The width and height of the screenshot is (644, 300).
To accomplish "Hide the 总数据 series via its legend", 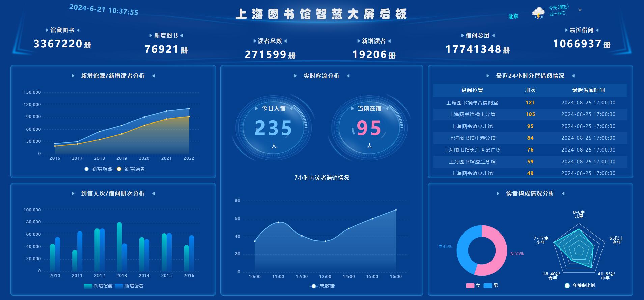I will [322, 286].
